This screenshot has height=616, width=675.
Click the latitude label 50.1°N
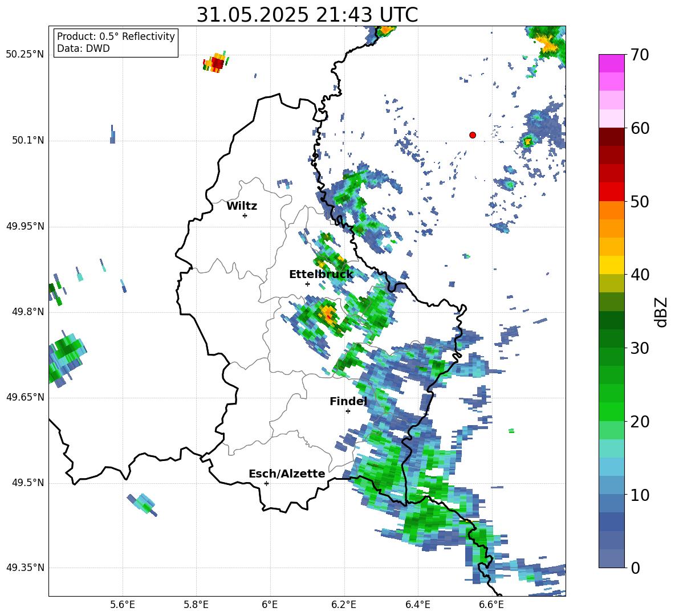click(x=28, y=140)
